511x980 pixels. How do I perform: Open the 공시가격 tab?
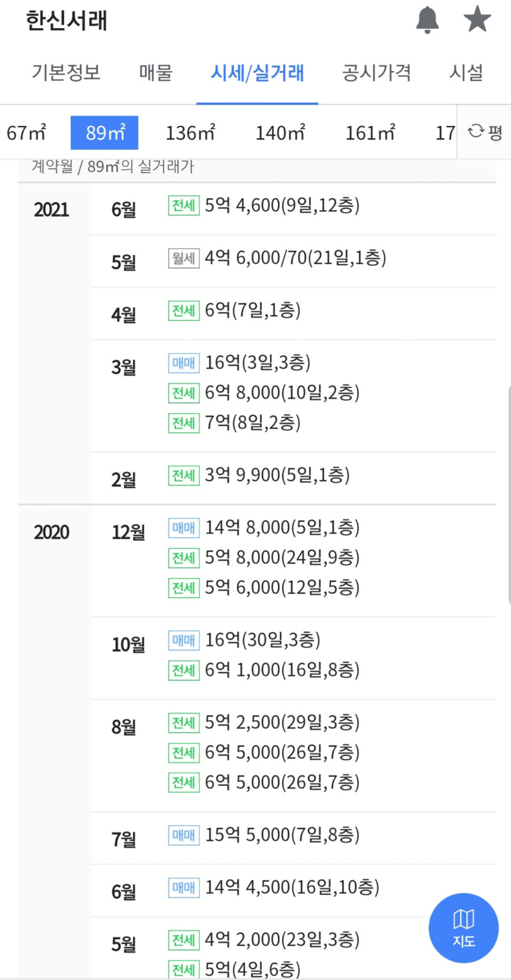coord(376,73)
